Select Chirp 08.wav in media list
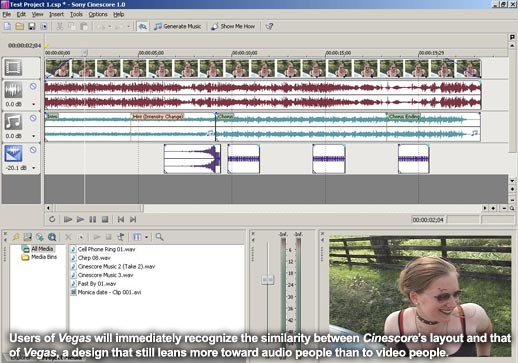Screen dimensions: 518x363 [91, 258]
